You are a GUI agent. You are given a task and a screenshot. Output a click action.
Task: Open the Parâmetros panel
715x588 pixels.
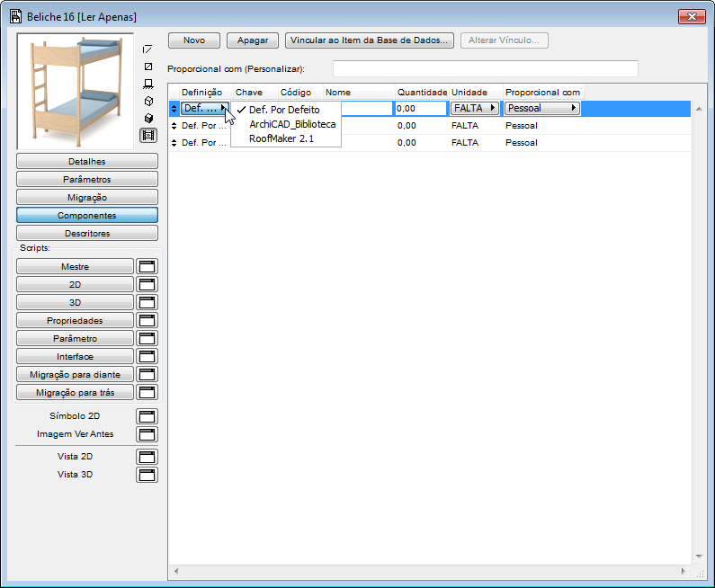pyautogui.click(x=87, y=180)
